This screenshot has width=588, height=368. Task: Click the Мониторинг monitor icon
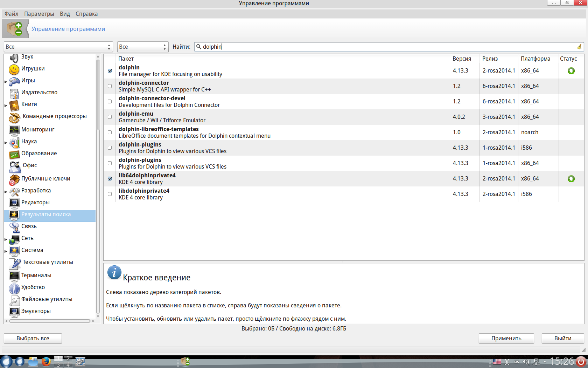pos(14,130)
